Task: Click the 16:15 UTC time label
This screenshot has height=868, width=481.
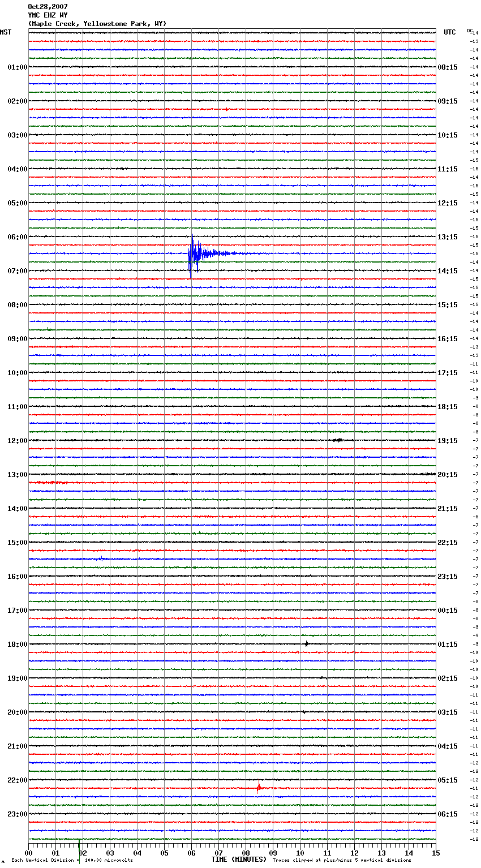Action: [x=448, y=339]
